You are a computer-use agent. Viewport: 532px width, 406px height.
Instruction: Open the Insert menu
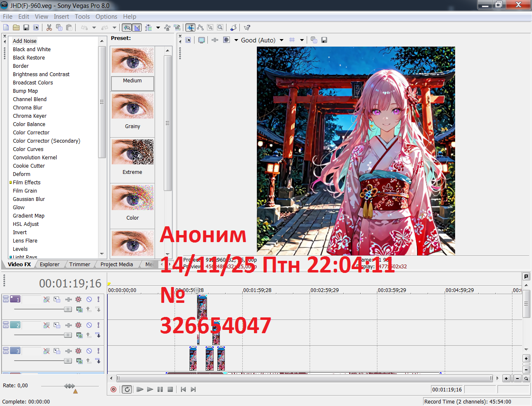(x=62, y=17)
